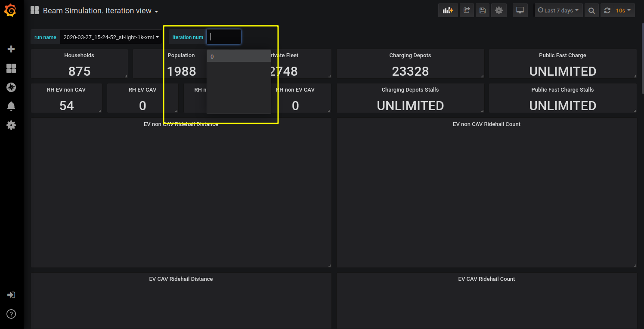
Task: Open Explore compass icon in sidebar
Action: click(11, 87)
